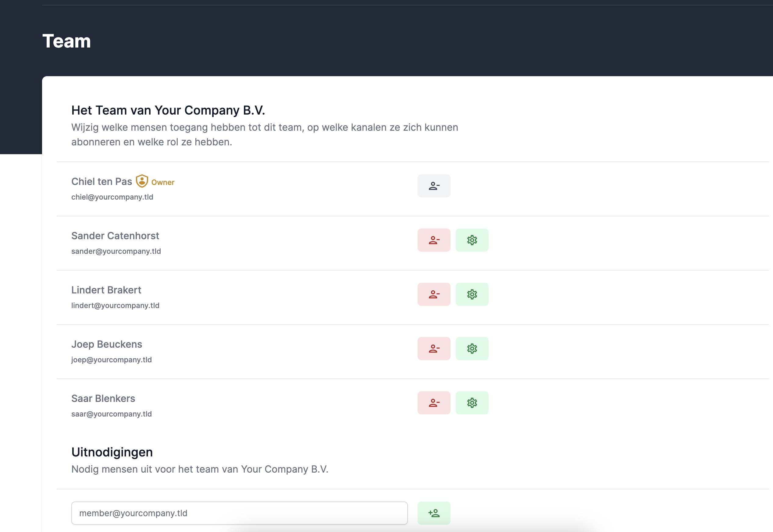
Task: Remove Saar Blenkers from the team
Action: pyautogui.click(x=434, y=403)
